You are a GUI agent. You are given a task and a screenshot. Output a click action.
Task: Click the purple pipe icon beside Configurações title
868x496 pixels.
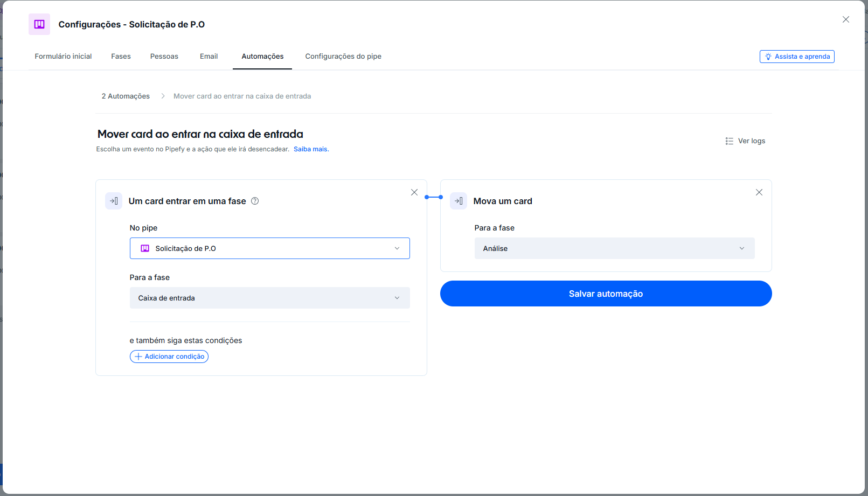coord(39,24)
